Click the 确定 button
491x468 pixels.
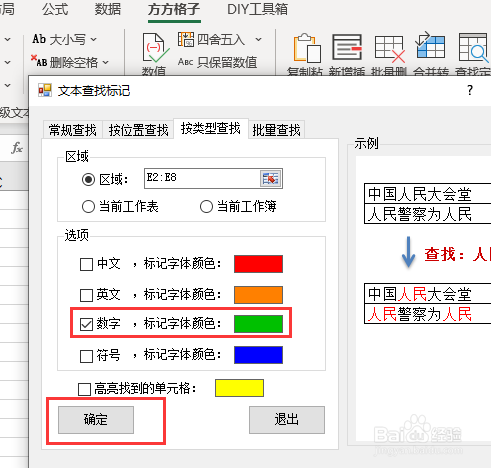pos(96,420)
